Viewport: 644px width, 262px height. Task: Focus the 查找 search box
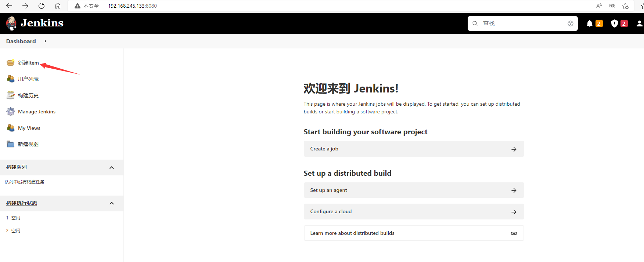(522, 23)
